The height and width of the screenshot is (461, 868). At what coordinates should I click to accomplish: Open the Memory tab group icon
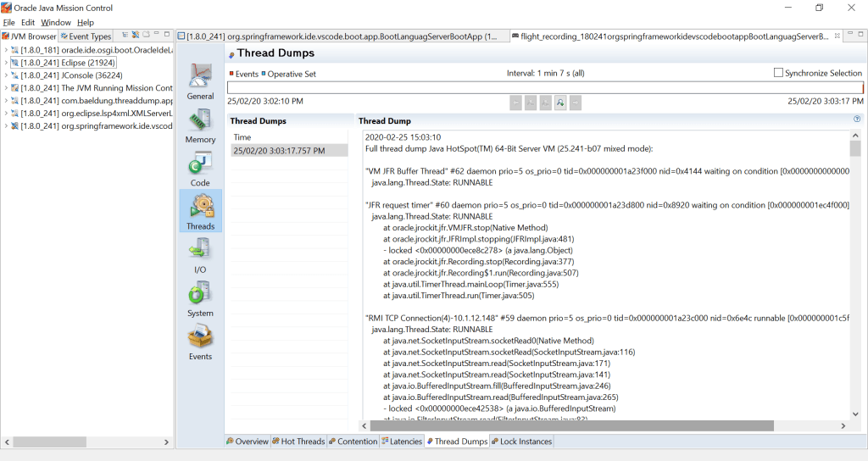click(200, 119)
